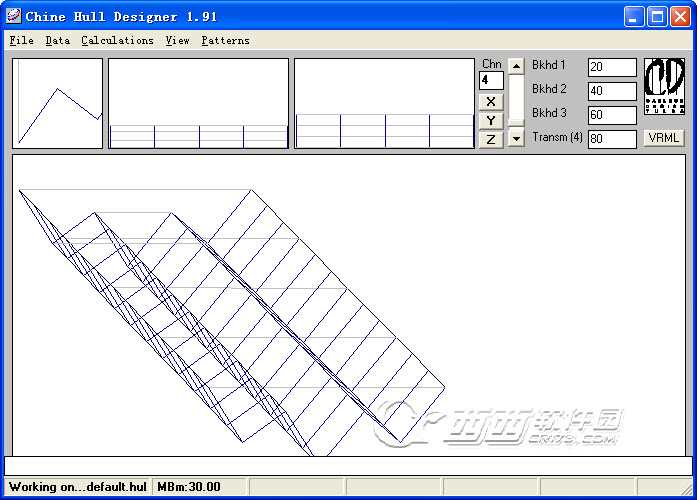The image size is (697, 500).
Task: Select the body plan view thumbnail
Action: (x=57, y=103)
